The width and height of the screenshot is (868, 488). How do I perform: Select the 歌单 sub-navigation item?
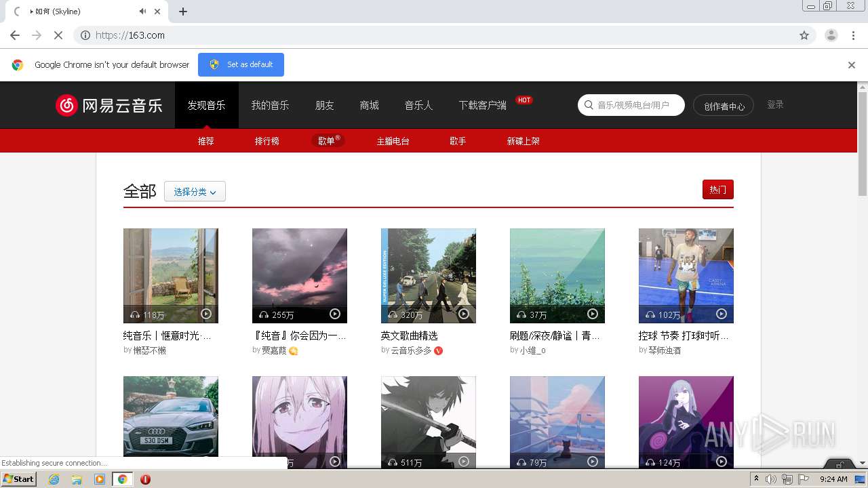(329, 141)
